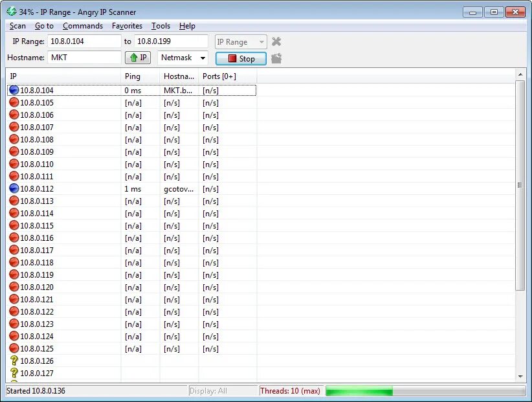Click the red icon next to 10.8.0.118
This screenshot has width=532, height=402.
click(14, 262)
